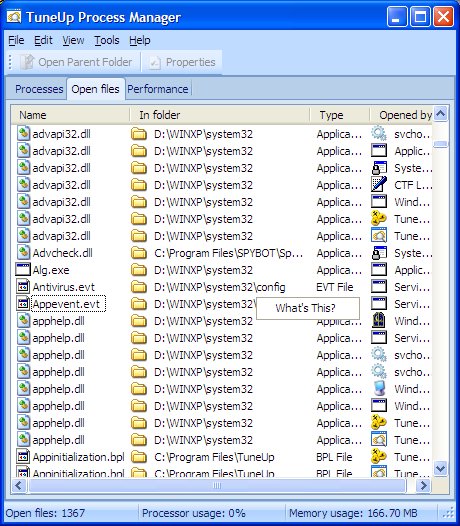Screen dimensions: 460x526
Task: Open the View menu
Action: [x=73, y=40]
